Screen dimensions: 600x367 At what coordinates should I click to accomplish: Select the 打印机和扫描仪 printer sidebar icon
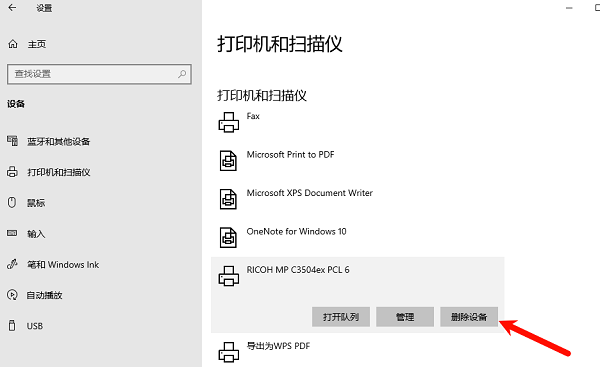(x=12, y=172)
